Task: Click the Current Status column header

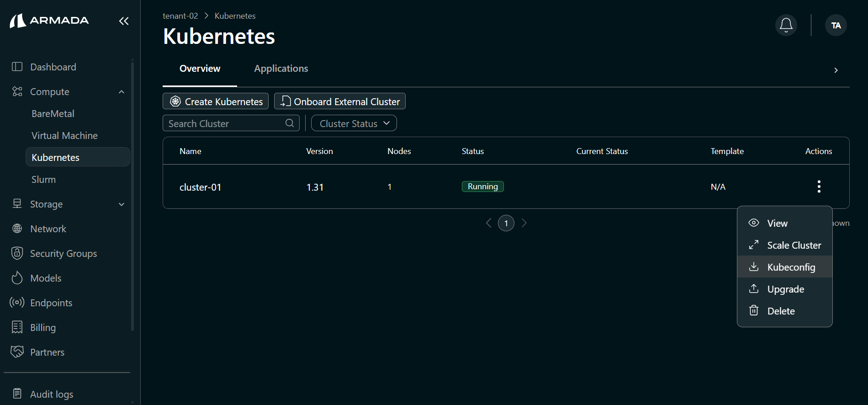Action: (602, 151)
